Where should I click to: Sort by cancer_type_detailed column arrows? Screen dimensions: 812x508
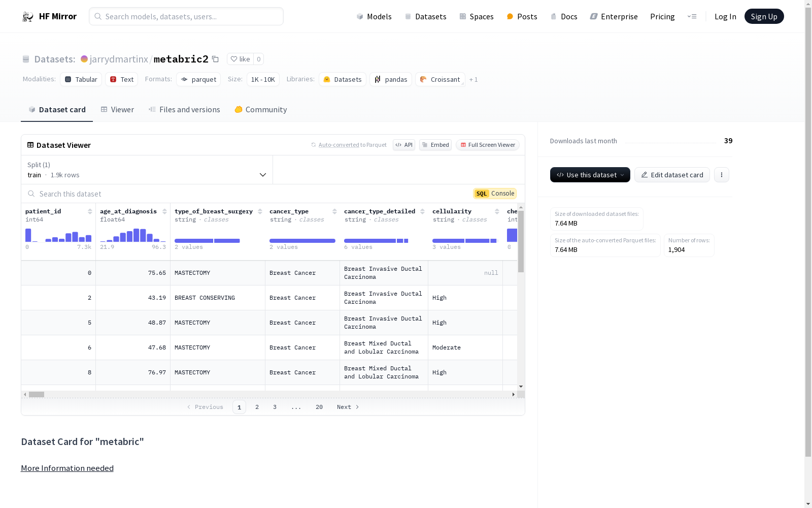click(x=422, y=211)
